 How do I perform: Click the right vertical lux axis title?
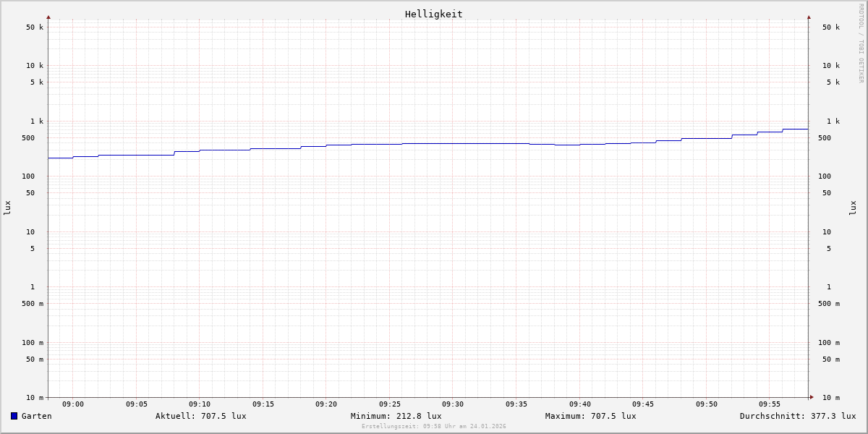(x=853, y=208)
